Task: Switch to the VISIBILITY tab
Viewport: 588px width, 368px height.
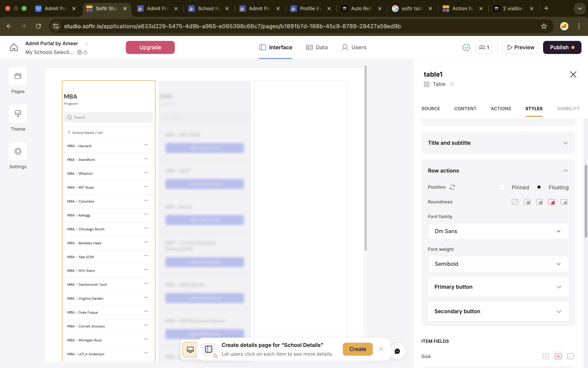Action: tap(568, 109)
